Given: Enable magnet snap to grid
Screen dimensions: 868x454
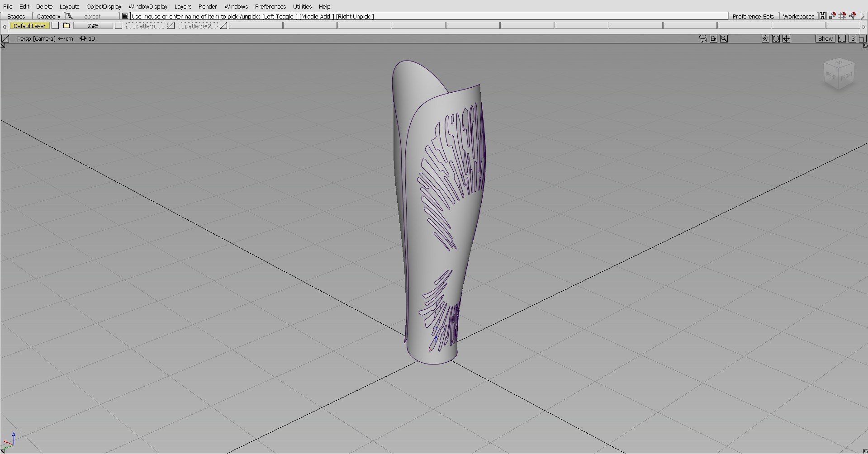Looking at the screenshot, I should point(842,16).
